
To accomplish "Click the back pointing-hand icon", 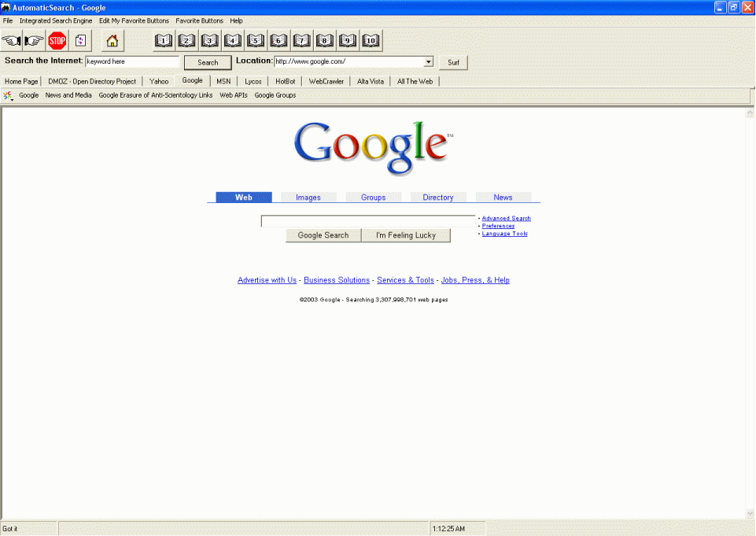I will click(x=11, y=41).
